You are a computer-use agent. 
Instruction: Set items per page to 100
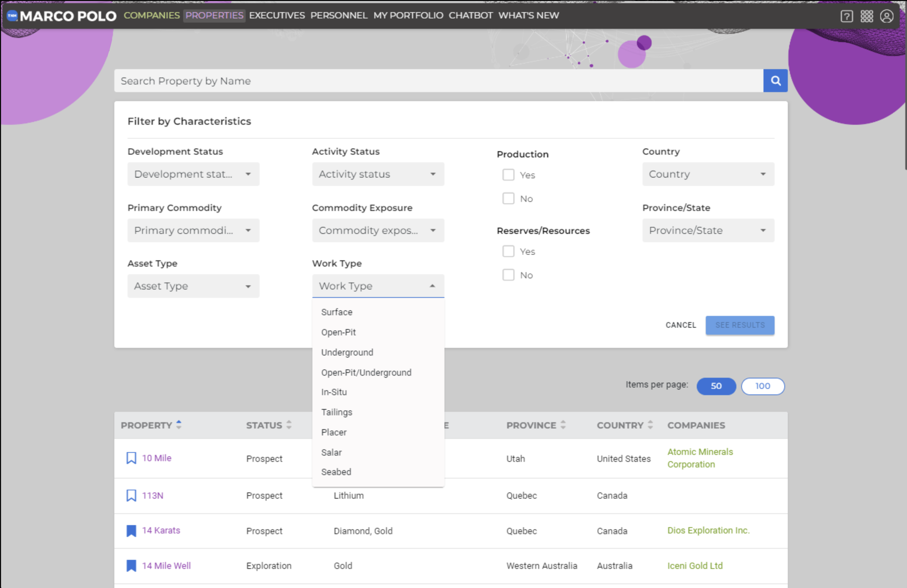[x=762, y=386]
